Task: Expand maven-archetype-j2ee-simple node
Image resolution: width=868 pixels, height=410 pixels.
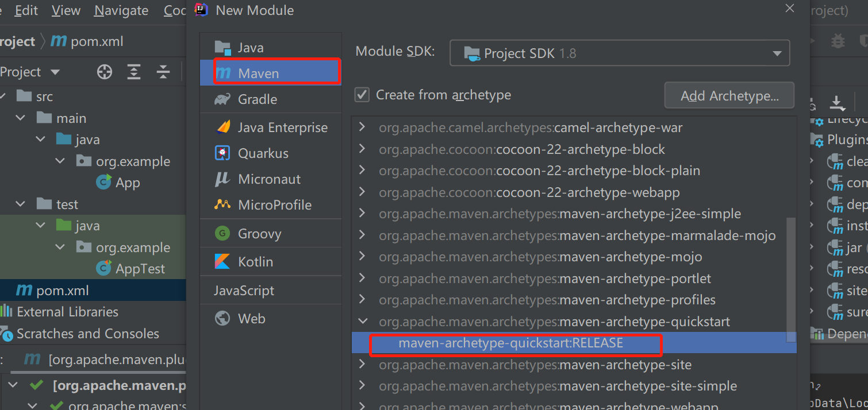Action: click(x=362, y=213)
